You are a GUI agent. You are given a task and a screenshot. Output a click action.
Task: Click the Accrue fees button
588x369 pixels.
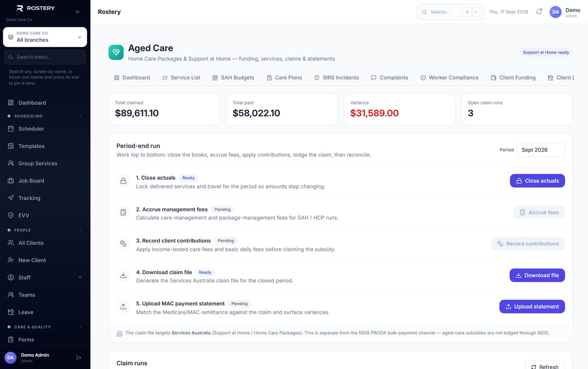(539, 212)
